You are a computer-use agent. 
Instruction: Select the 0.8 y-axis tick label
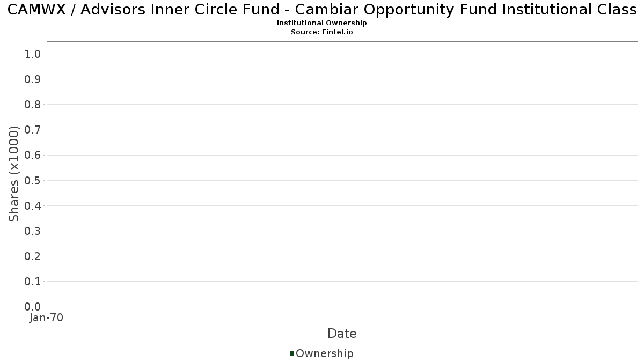click(x=33, y=105)
